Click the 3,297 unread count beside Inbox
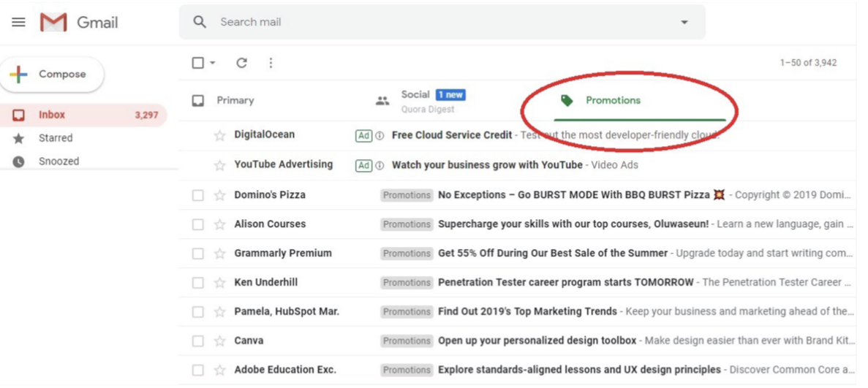The height and width of the screenshot is (388, 868). click(x=147, y=115)
